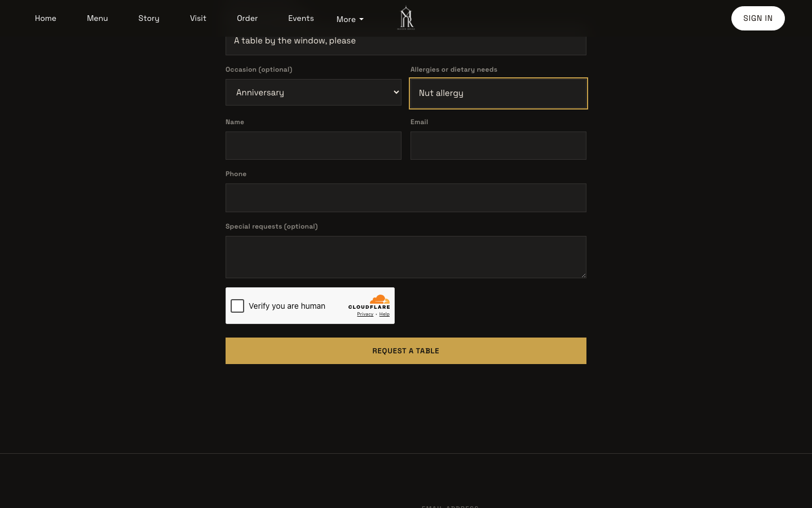
Task: Check the Verify you are human box
Action: click(x=237, y=306)
